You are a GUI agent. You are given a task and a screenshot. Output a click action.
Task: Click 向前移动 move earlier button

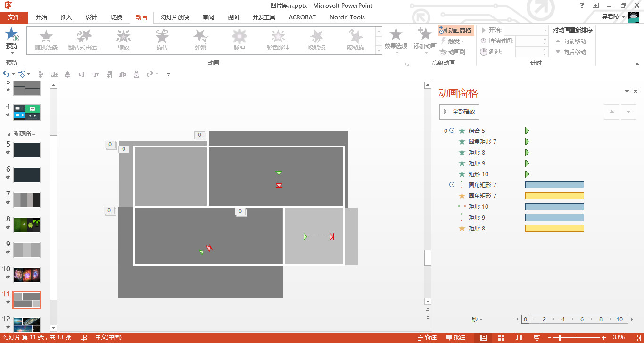(570, 41)
